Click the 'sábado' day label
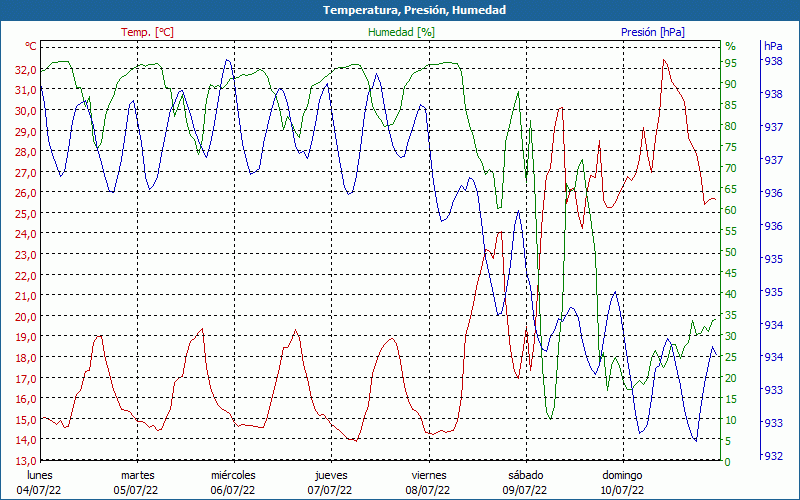800x500 pixels. tap(526, 476)
